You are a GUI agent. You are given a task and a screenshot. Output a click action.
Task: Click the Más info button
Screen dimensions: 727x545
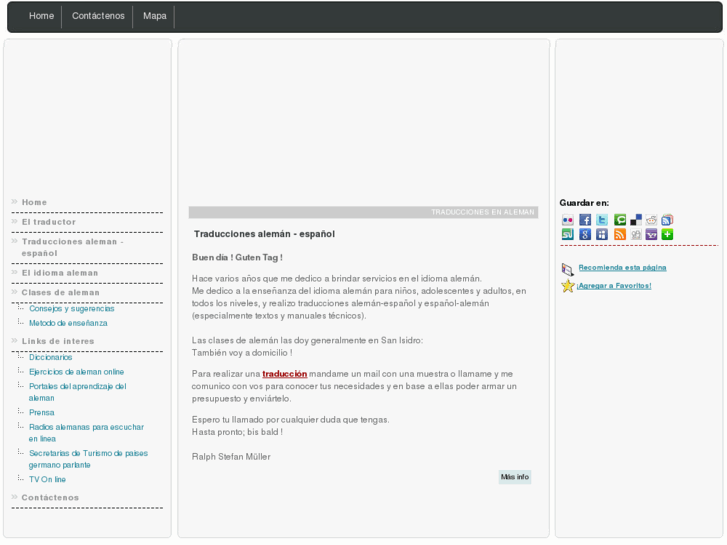[x=515, y=477]
